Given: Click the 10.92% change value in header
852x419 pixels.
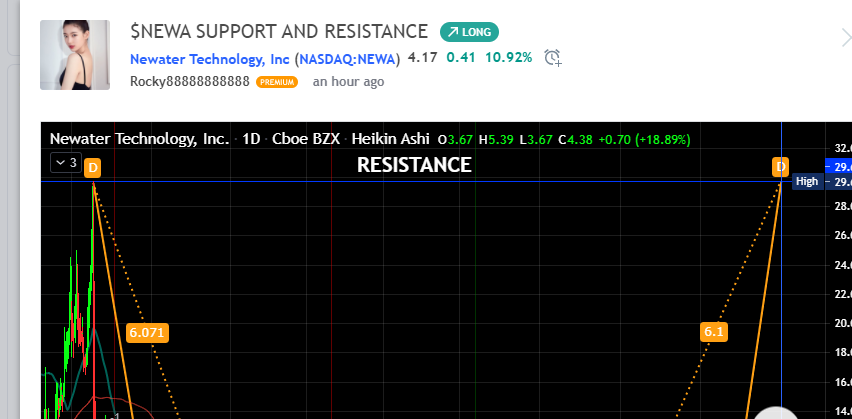Looking at the screenshot, I should tap(509, 57).
